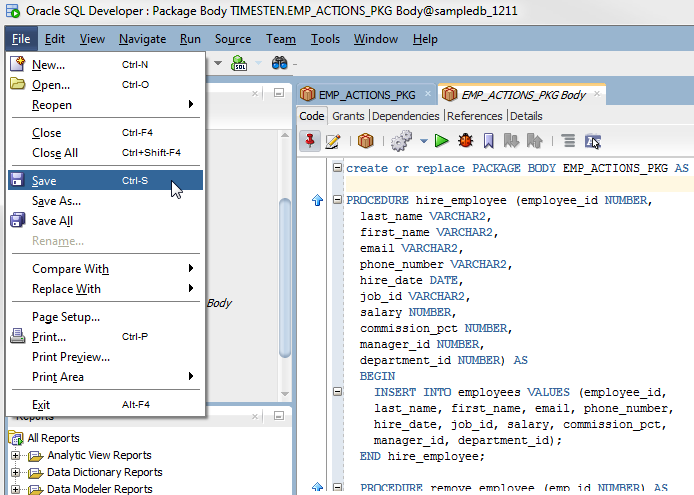694x495 pixels.
Task: Switch to the Grants sub-tab
Action: [x=348, y=116]
